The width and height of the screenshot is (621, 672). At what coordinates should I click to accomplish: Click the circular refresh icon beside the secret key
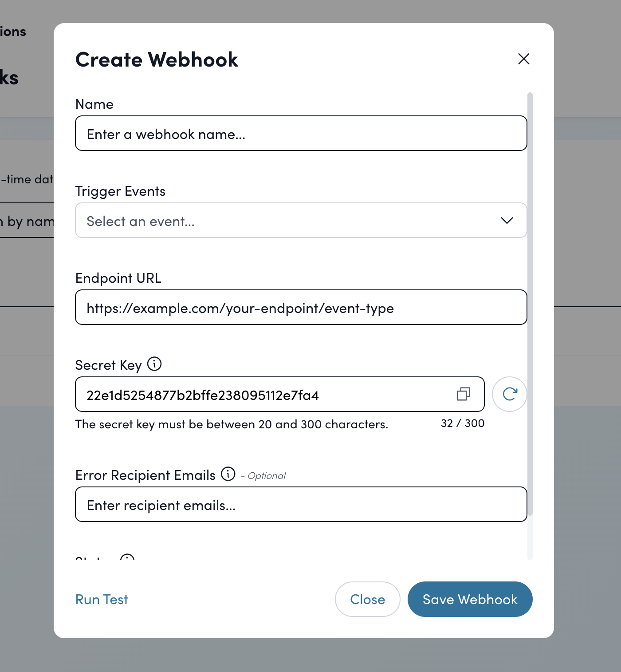(x=509, y=394)
